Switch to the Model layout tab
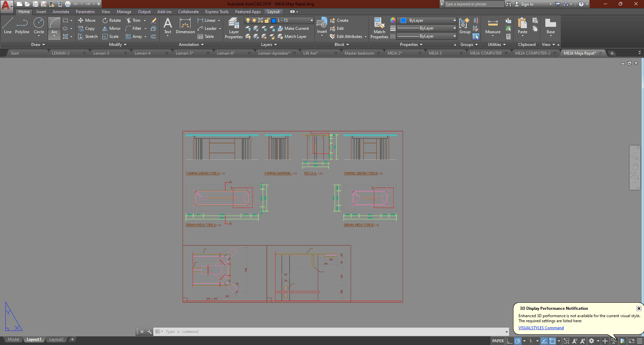The width and height of the screenshot is (644, 345). coord(13,339)
